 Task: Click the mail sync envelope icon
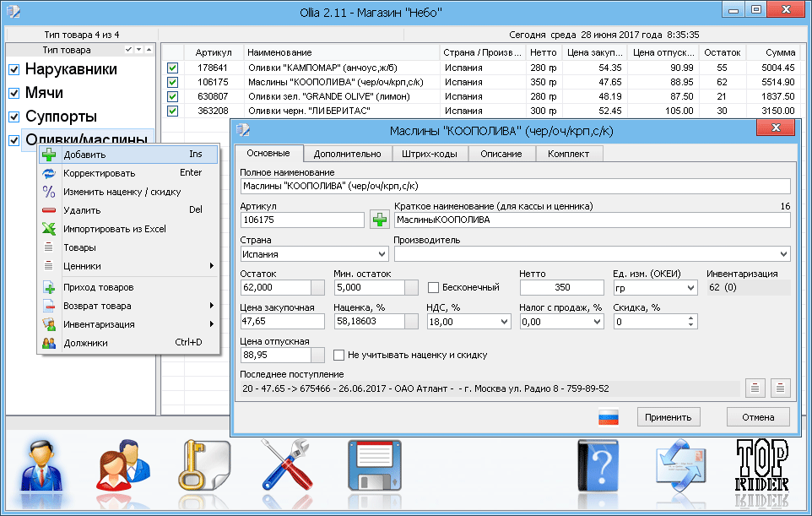pyautogui.click(x=681, y=466)
